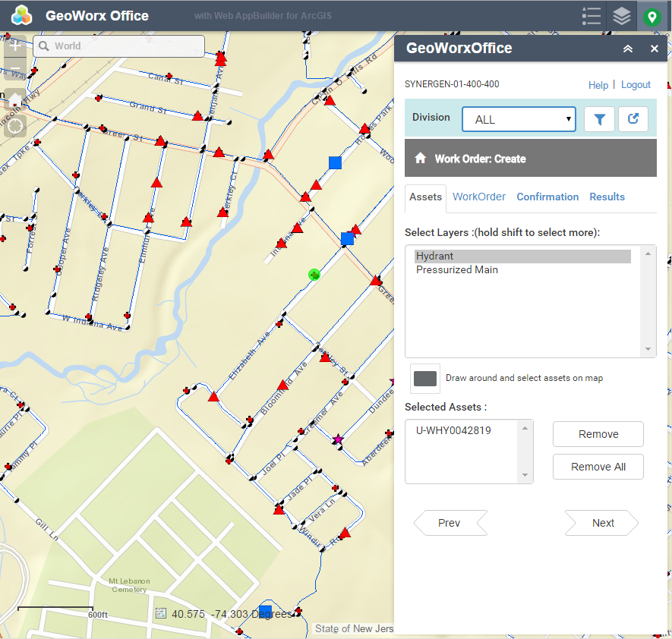672x639 pixels.
Task: Switch to the WorkOrder tab
Action: click(x=479, y=197)
